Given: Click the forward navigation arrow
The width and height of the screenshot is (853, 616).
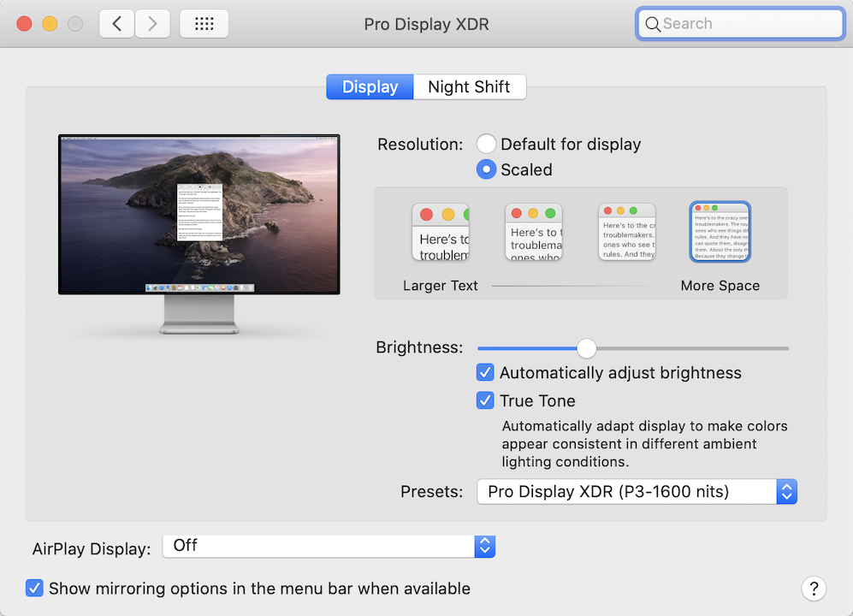Looking at the screenshot, I should [152, 23].
